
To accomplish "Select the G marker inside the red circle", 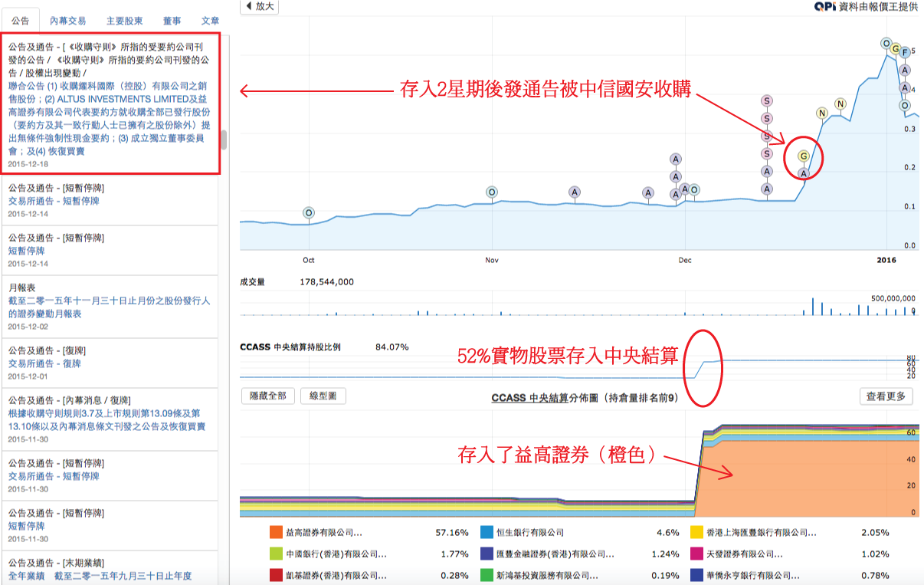I will pos(803,156).
